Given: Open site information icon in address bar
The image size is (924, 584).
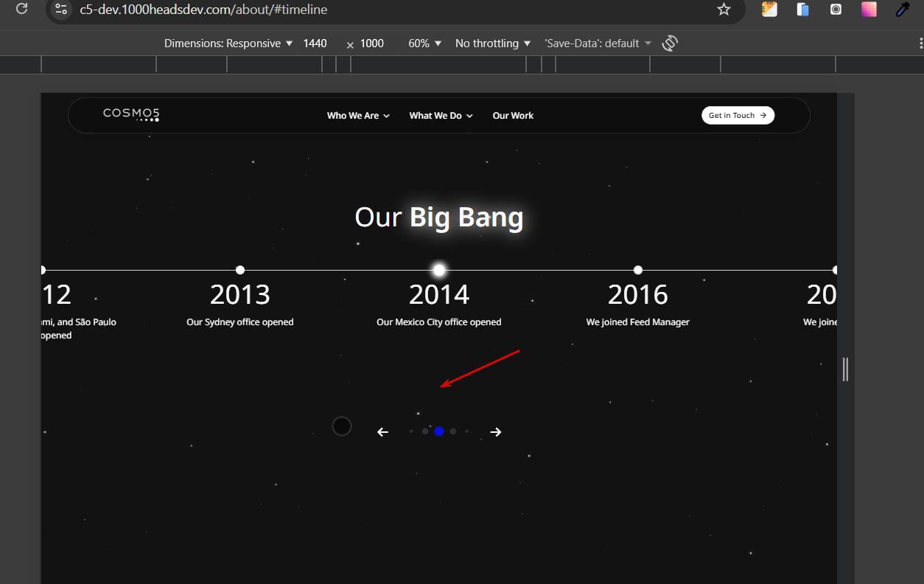Looking at the screenshot, I should pyautogui.click(x=61, y=10).
